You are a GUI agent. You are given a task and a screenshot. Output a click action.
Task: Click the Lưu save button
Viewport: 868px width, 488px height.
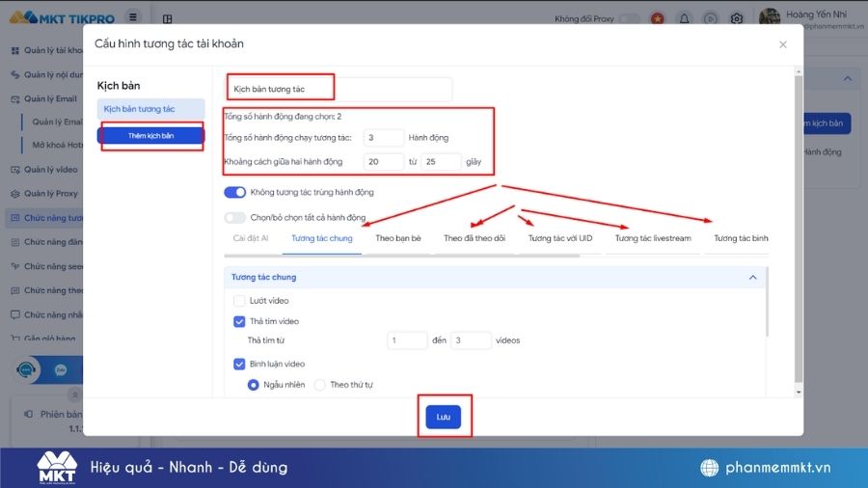click(x=443, y=417)
